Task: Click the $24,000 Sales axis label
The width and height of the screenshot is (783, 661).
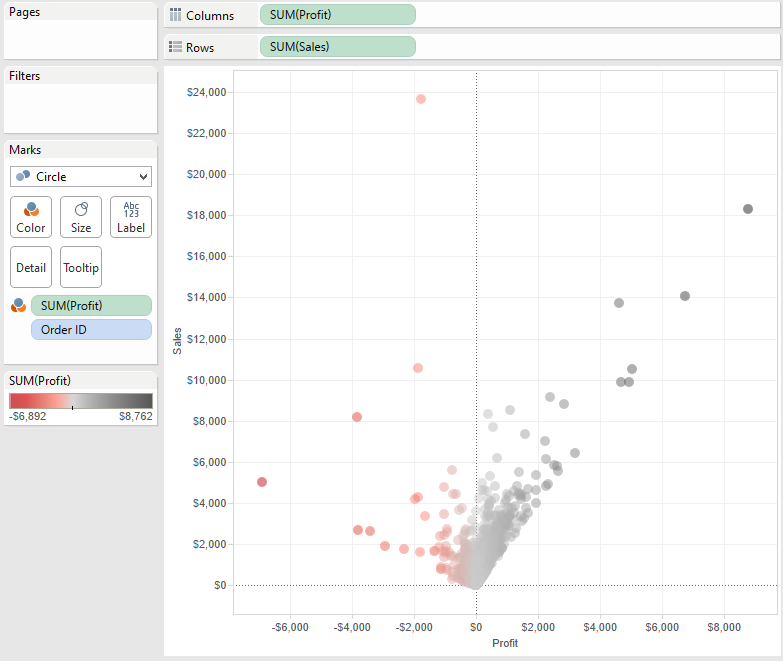Action: pos(206,92)
